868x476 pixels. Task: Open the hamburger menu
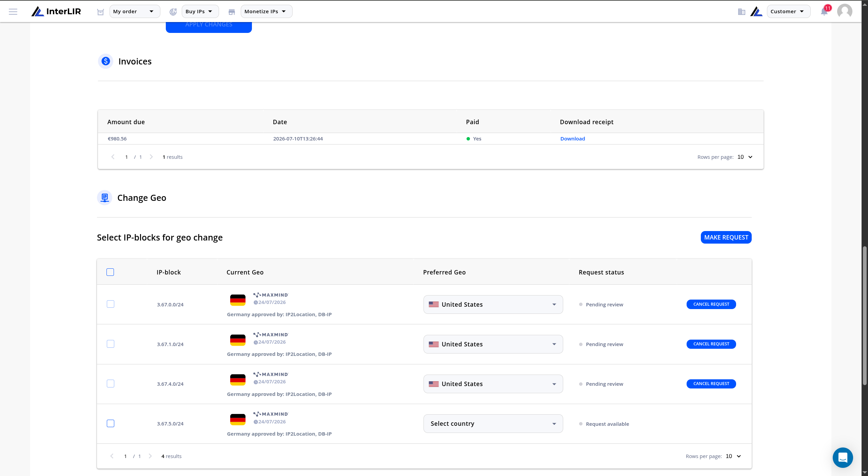pos(13,12)
